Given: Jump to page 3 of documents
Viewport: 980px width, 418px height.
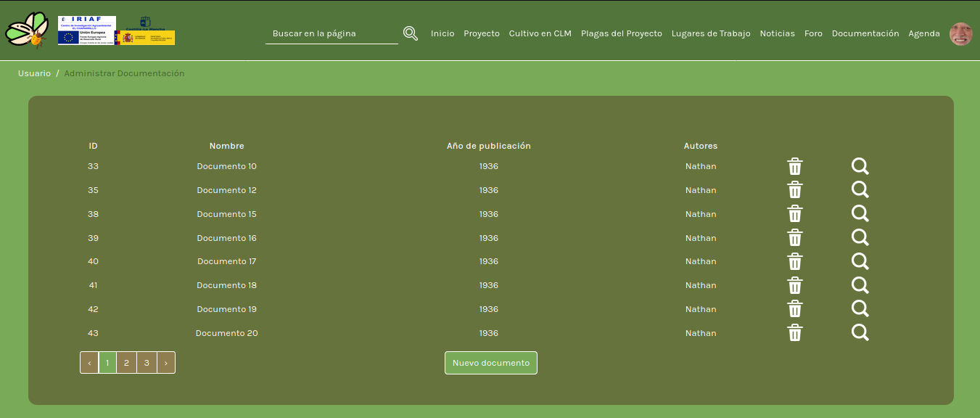Looking at the screenshot, I should pos(147,363).
